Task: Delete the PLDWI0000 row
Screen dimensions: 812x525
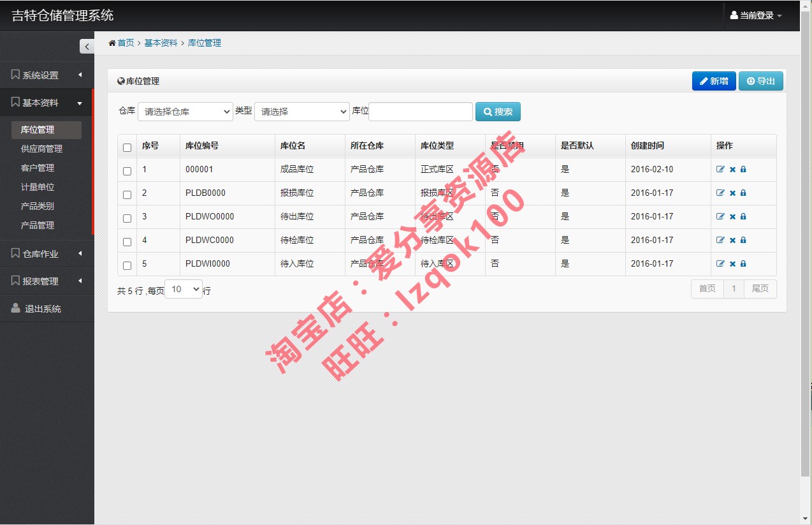Action: pos(732,264)
